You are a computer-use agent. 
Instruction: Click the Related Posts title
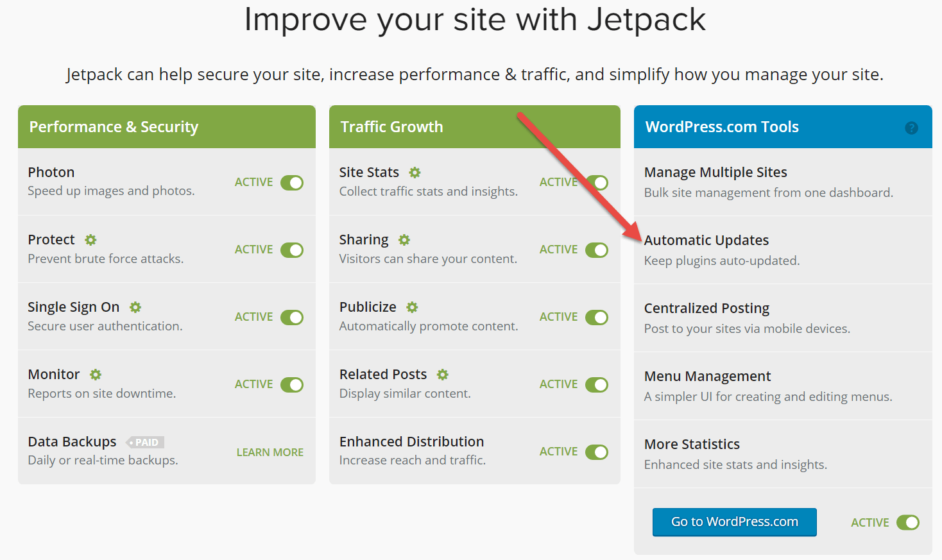click(x=383, y=375)
